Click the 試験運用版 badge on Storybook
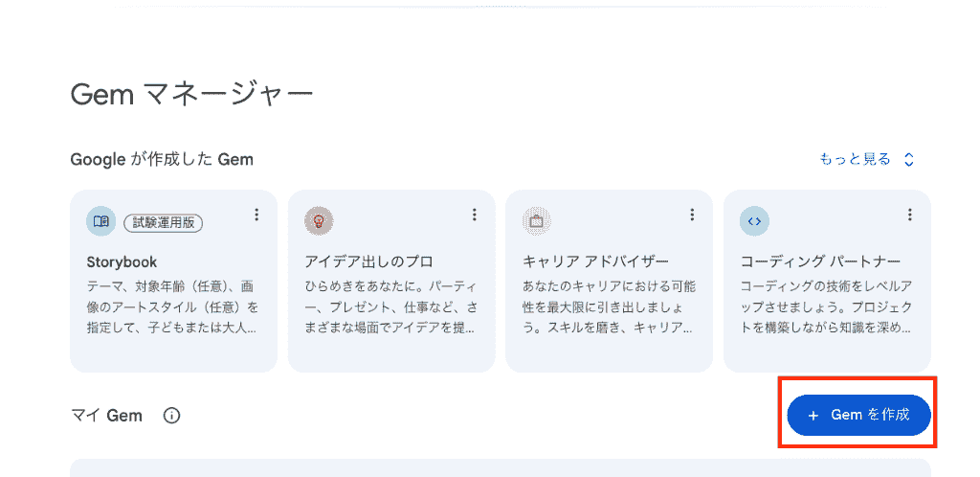This screenshot has height=477, width=980. pos(163,222)
